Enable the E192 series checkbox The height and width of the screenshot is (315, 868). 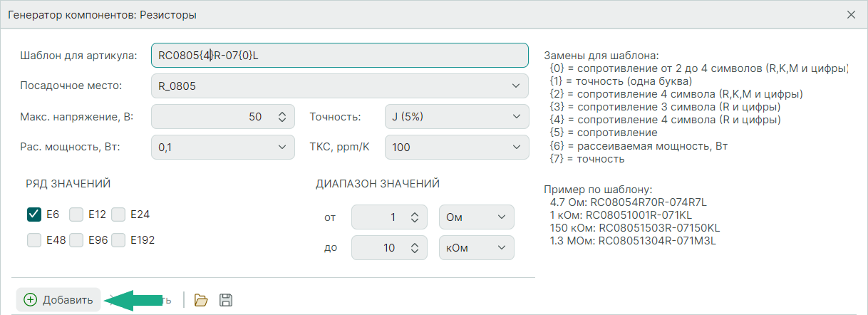(x=118, y=240)
